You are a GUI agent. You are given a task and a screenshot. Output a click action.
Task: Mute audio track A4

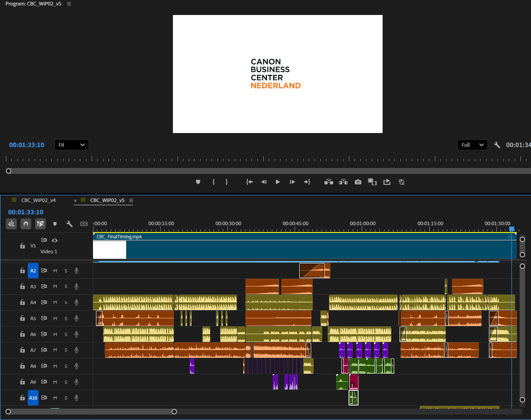[55, 302]
